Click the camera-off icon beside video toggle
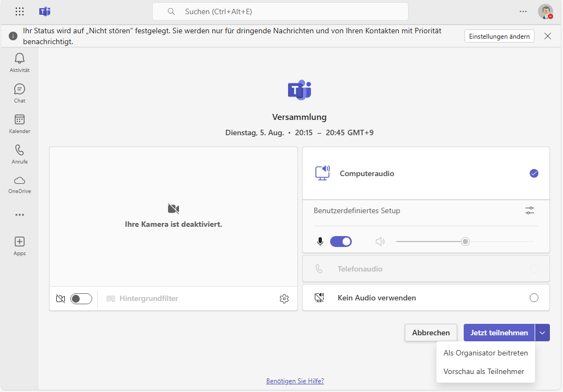Viewport: 563px width, 392px height. coord(61,299)
